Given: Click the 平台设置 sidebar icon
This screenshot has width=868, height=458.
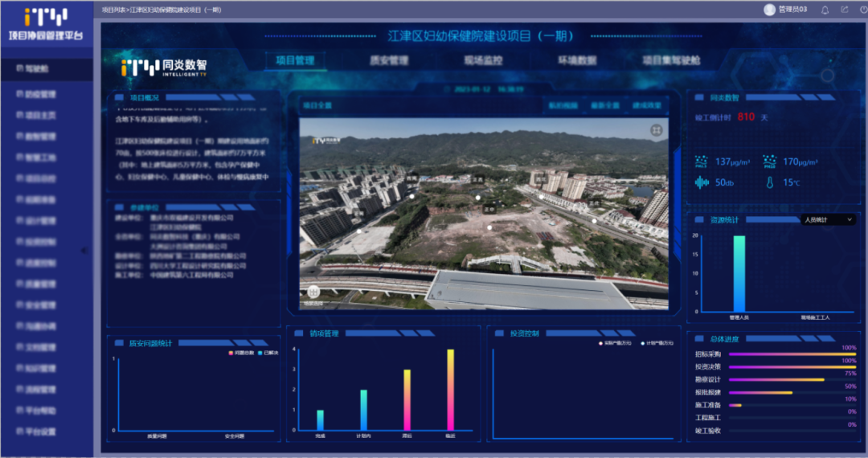Looking at the screenshot, I should pyautogui.click(x=20, y=431).
